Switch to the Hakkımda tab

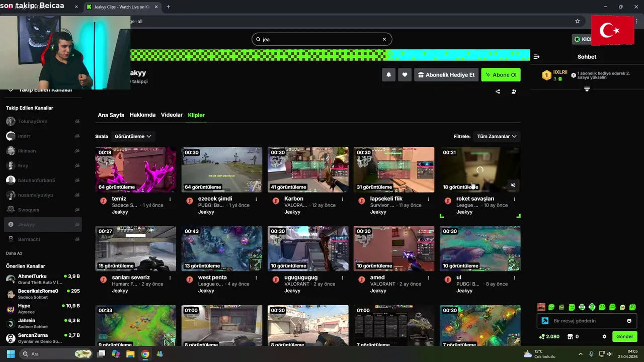coord(142,115)
